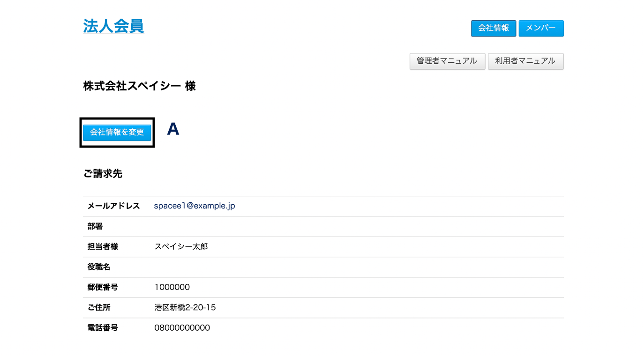Click the 電話番号 row label
The width and height of the screenshot is (644, 356).
pos(103,328)
